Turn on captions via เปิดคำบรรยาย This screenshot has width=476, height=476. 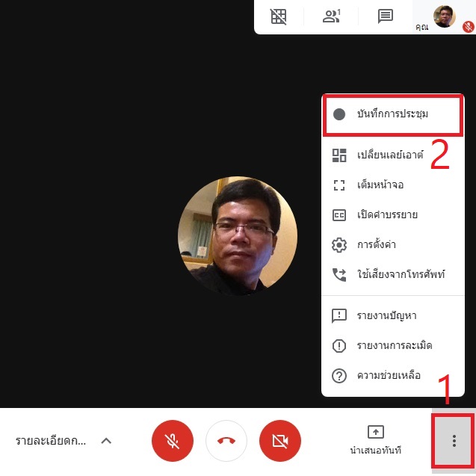(x=393, y=215)
